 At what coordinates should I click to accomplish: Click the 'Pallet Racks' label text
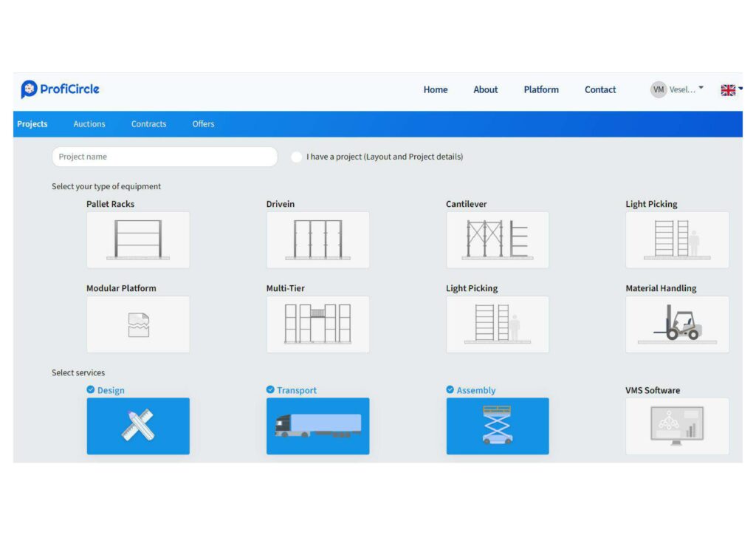coord(111,204)
